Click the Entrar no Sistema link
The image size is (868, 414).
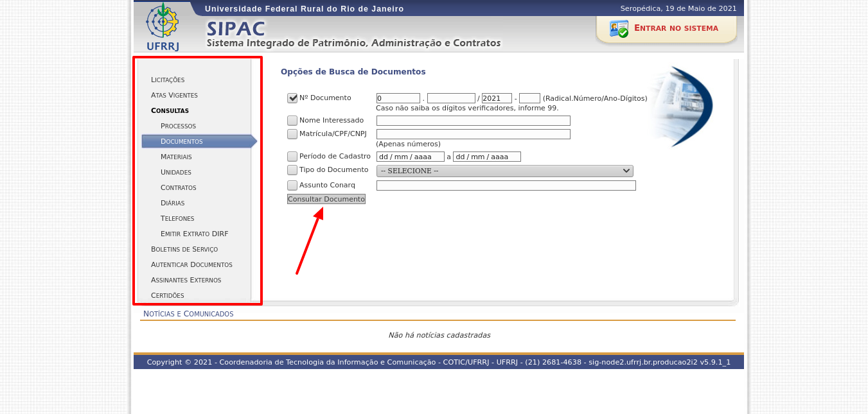coord(676,28)
